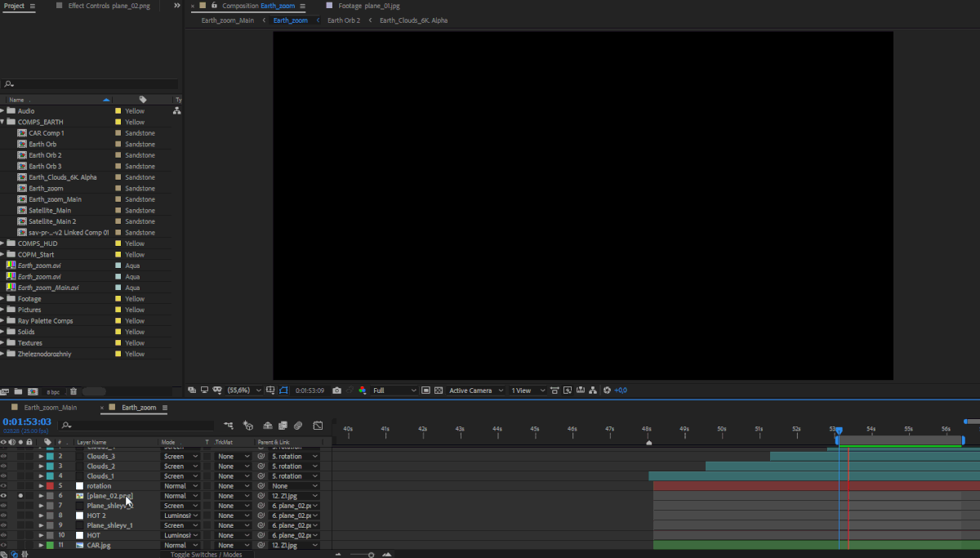Expand the Textures folder

point(2,342)
